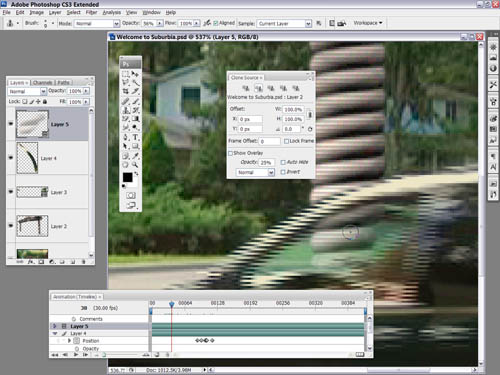The image size is (500, 375).
Task: Click the reset transform icon in Clone Source
Action: (x=310, y=129)
